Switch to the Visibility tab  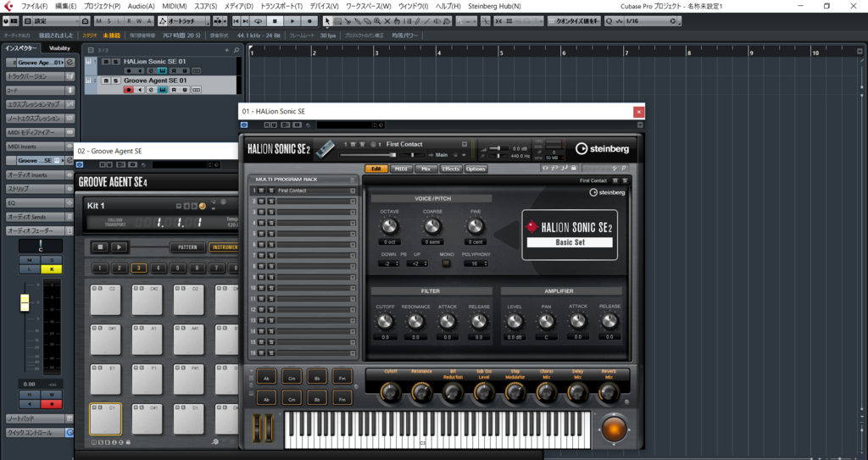pyautogui.click(x=60, y=48)
